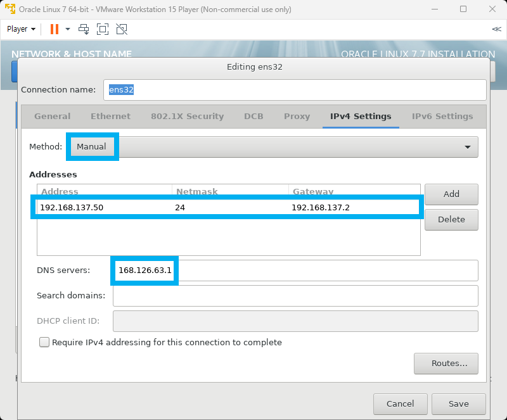The image size is (507, 420).
Task: Click the DNS servers input field
Action: [x=295, y=270]
